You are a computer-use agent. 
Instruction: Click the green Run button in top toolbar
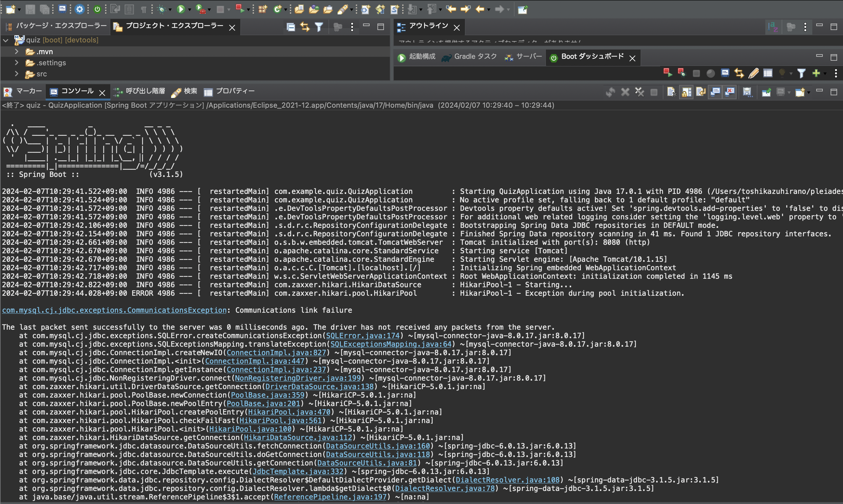point(181,9)
